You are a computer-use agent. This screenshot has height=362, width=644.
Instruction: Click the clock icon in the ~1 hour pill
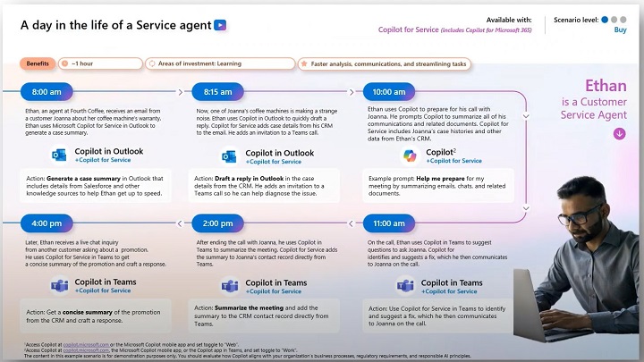(64, 64)
